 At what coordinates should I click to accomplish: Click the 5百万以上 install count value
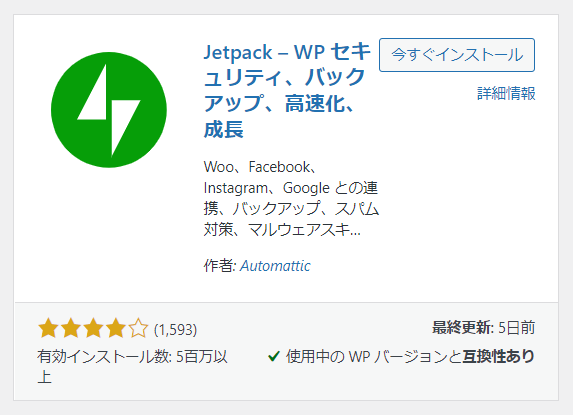tap(202, 357)
